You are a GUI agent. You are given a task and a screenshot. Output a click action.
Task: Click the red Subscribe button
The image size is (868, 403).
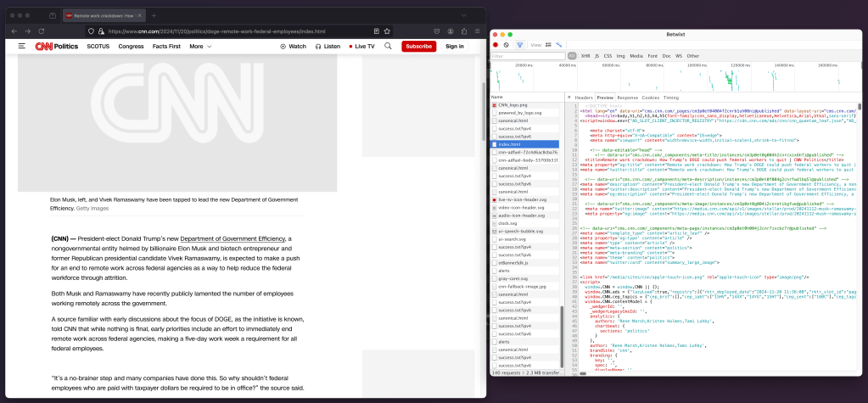tap(418, 46)
